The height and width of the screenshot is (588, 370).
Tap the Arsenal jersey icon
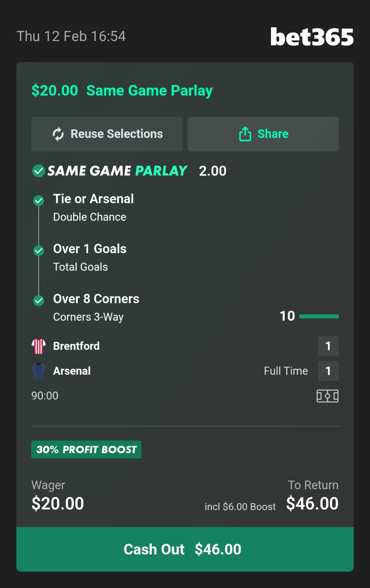coord(38,371)
